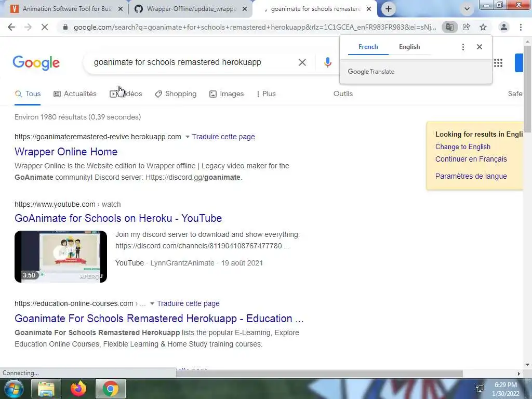
Task: Click the LynnGrantzAnimate channel name
Action: coord(182,263)
